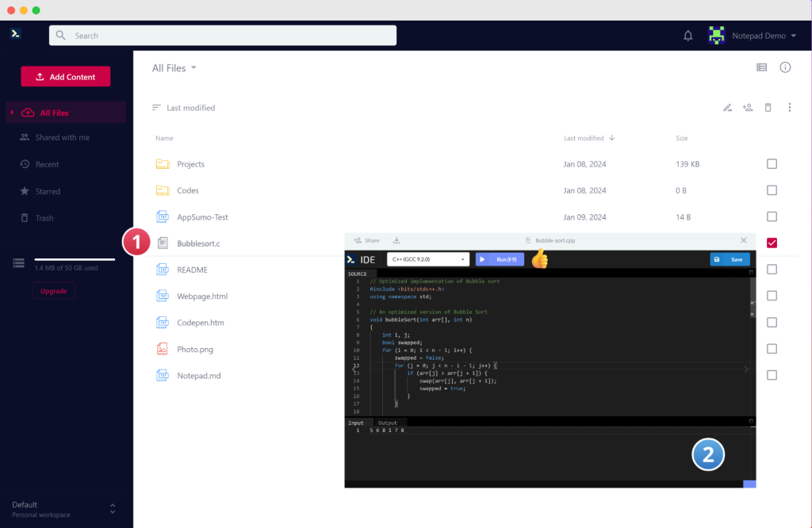Select the README file checkbox

click(772, 270)
